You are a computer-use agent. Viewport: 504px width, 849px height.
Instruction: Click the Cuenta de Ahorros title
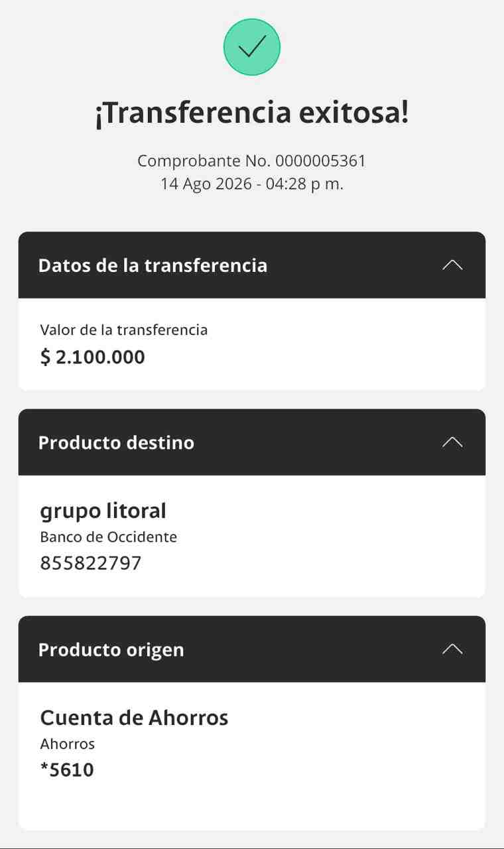click(x=134, y=718)
